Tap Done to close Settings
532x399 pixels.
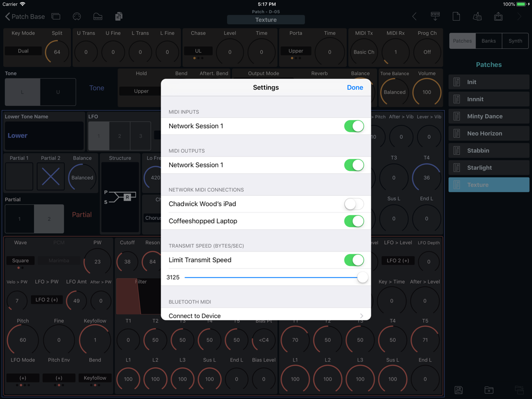tap(355, 87)
